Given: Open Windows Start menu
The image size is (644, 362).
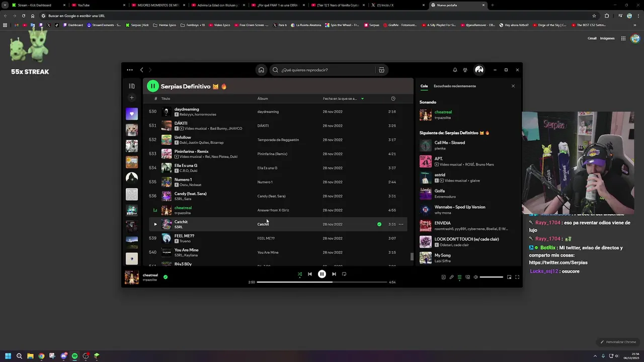Looking at the screenshot, I should 8,356.
